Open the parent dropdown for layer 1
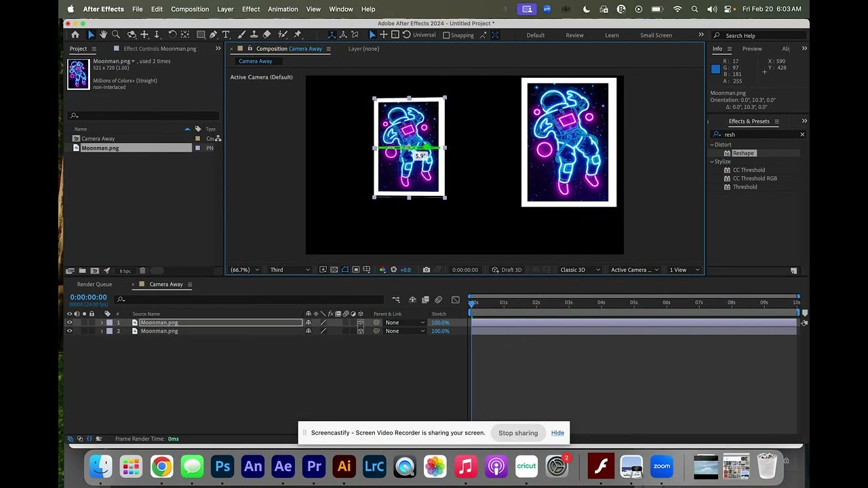Viewport: 868px width, 488px height. [406, 323]
